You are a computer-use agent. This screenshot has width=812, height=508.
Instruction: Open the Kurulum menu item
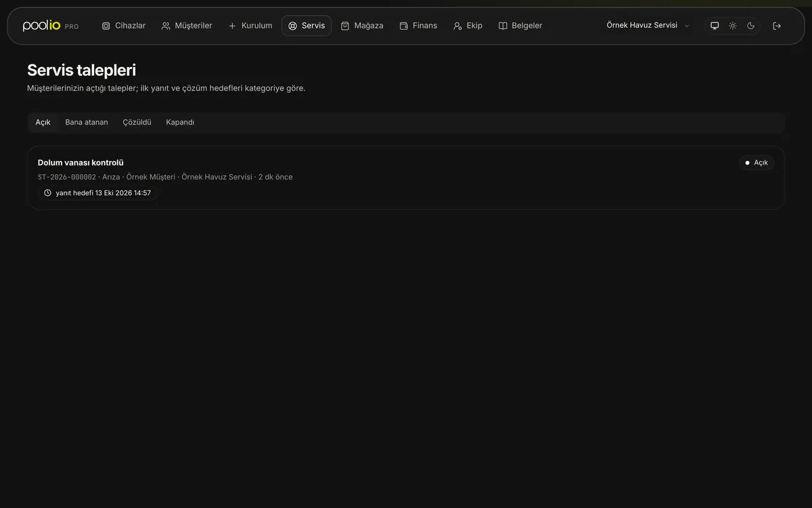[250, 26]
